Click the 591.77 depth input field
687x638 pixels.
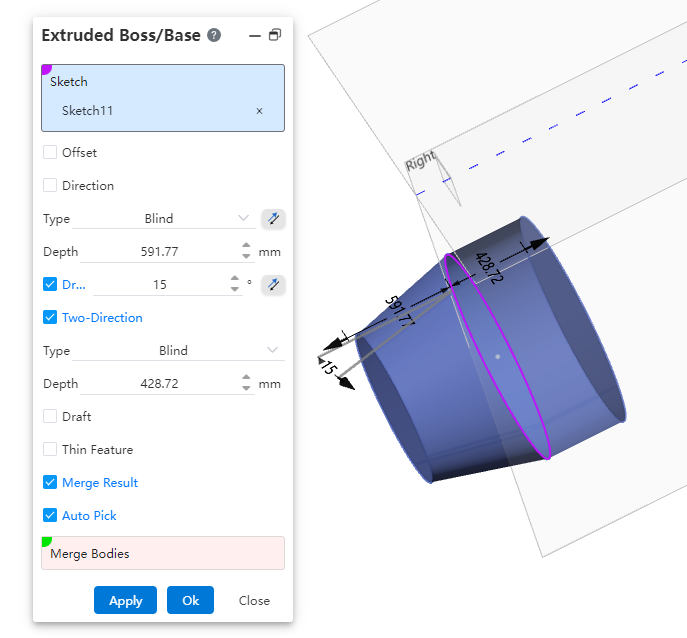click(159, 252)
